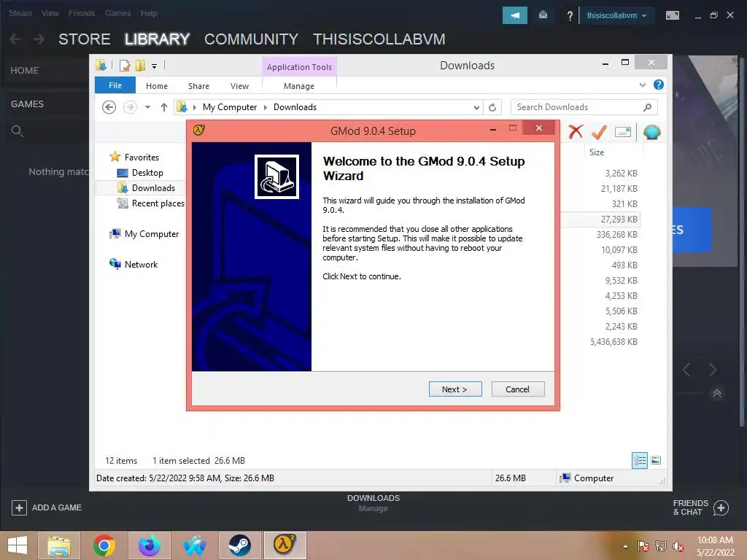The image size is (747, 560).
Task: Click Steam announcements megaphone icon
Action: tap(515, 15)
